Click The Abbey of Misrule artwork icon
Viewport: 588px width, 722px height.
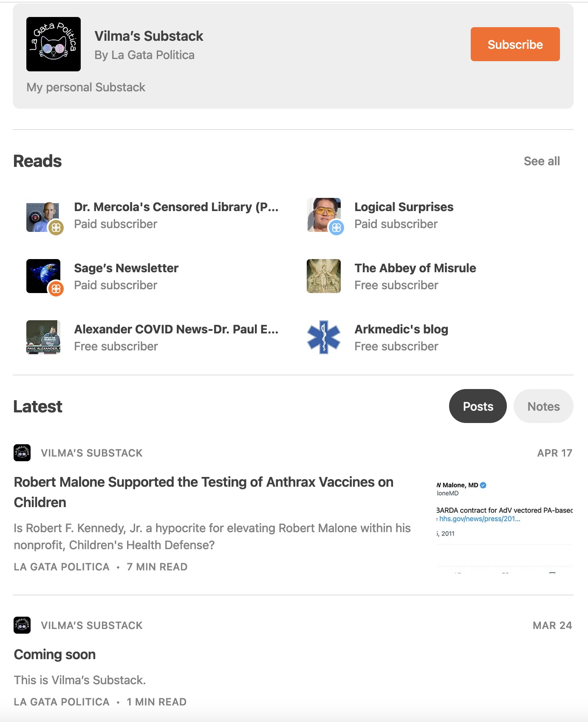click(324, 276)
